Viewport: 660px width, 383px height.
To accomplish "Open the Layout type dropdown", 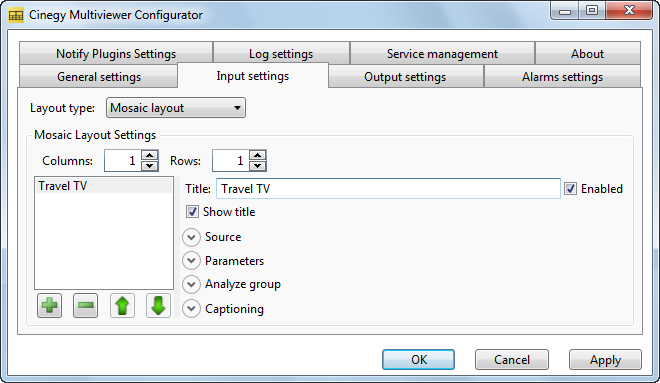I will (176, 108).
